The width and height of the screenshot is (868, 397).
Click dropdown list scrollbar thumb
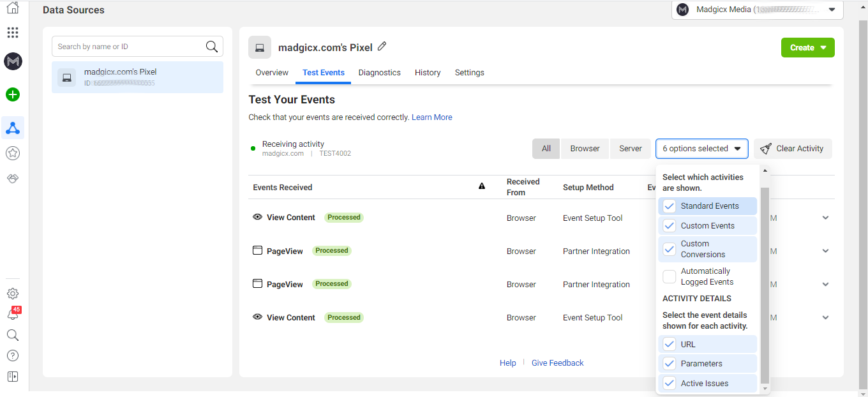coord(765,285)
